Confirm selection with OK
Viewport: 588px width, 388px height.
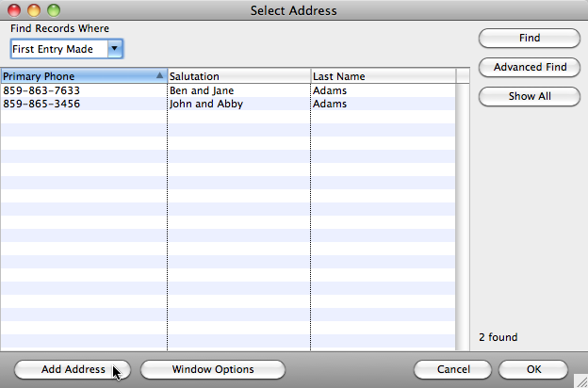[533, 369]
